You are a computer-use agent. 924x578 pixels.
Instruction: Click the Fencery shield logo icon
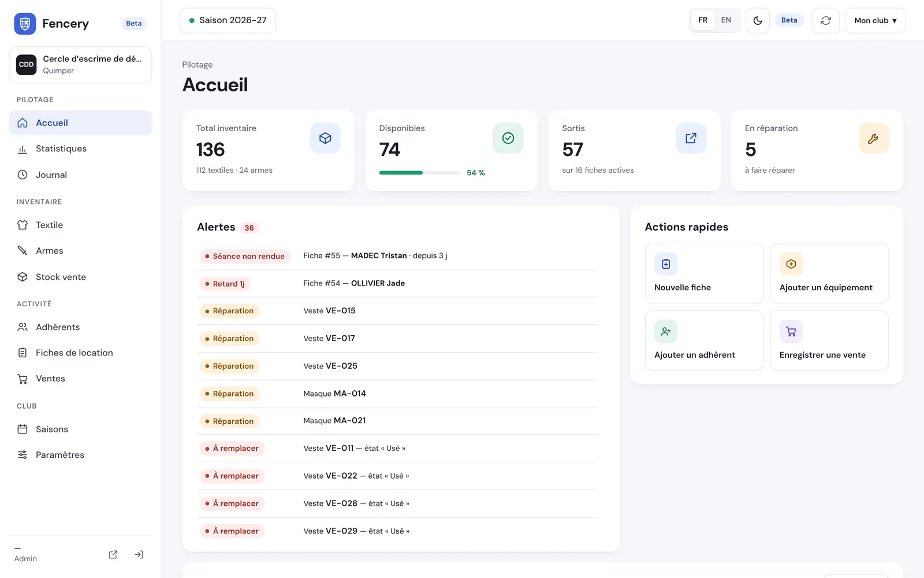(25, 24)
